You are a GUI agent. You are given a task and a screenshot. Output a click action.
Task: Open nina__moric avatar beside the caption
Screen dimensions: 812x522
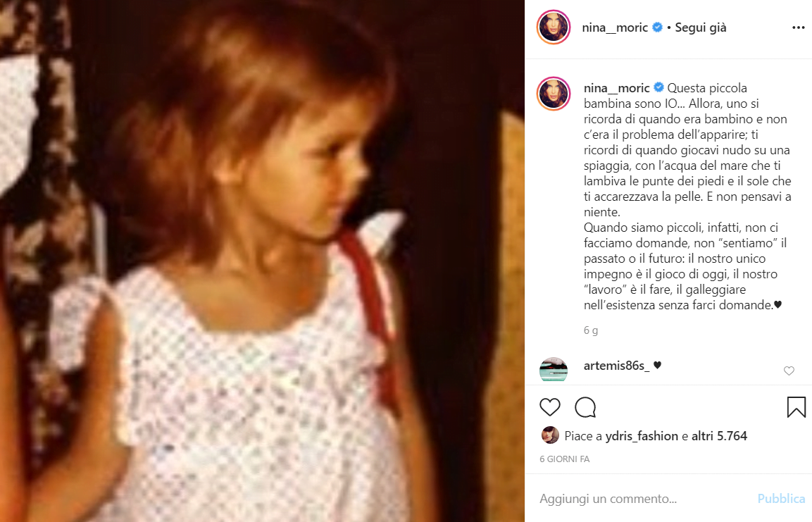coord(554,94)
